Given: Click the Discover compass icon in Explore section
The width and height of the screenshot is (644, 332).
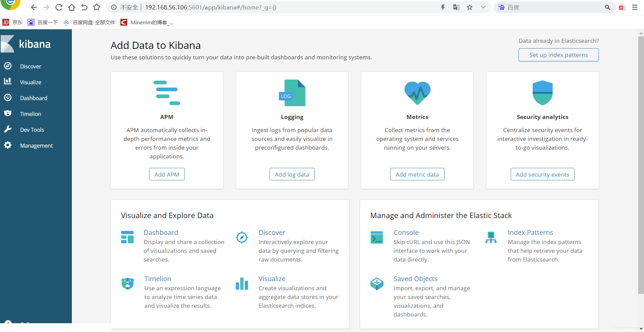Looking at the screenshot, I should (x=242, y=237).
